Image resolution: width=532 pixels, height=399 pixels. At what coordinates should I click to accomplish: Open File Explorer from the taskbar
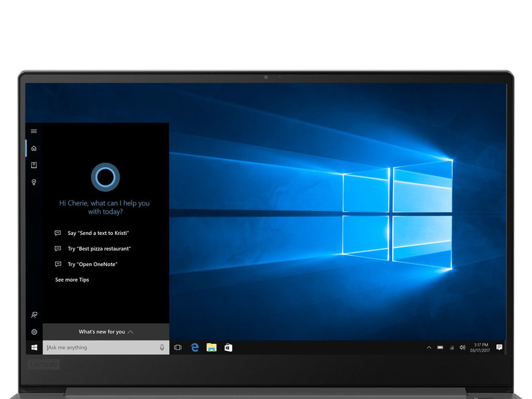(212, 347)
